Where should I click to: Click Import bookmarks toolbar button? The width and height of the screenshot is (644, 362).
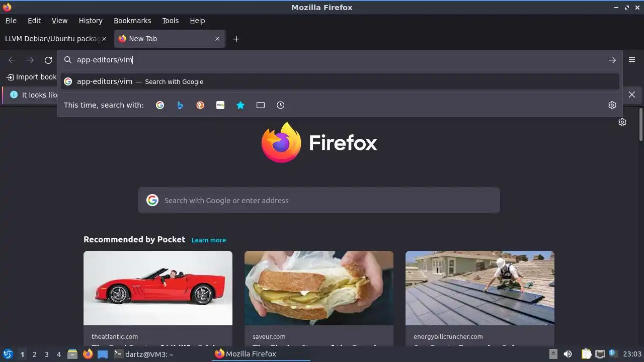pyautogui.click(x=31, y=77)
